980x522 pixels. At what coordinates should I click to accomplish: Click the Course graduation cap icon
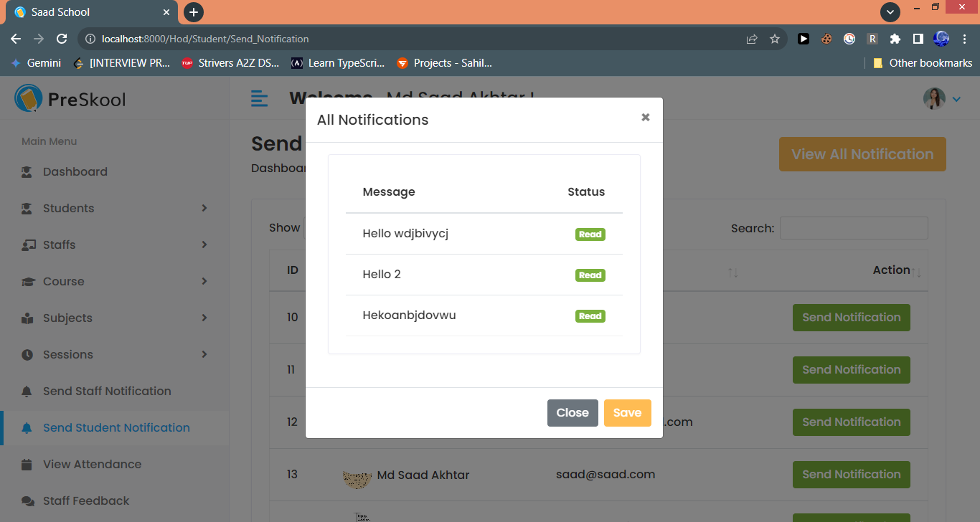(28, 282)
